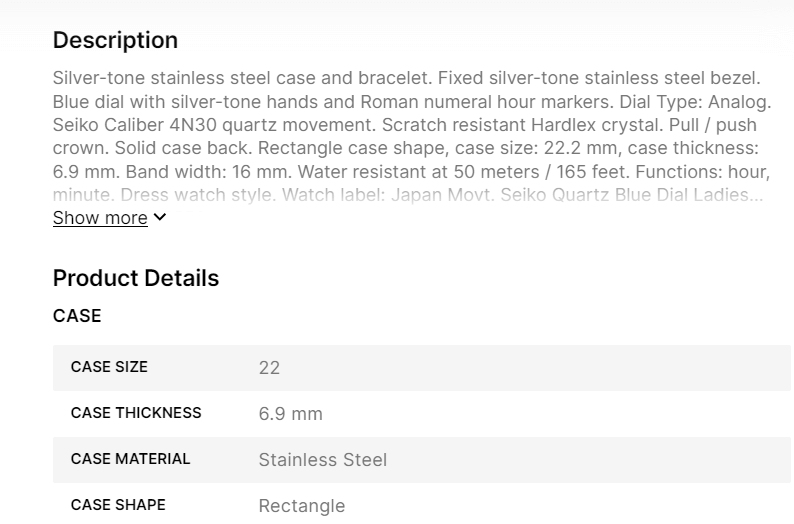Click the Description heading
Image resolution: width=794 pixels, height=524 pixels.
[115, 40]
